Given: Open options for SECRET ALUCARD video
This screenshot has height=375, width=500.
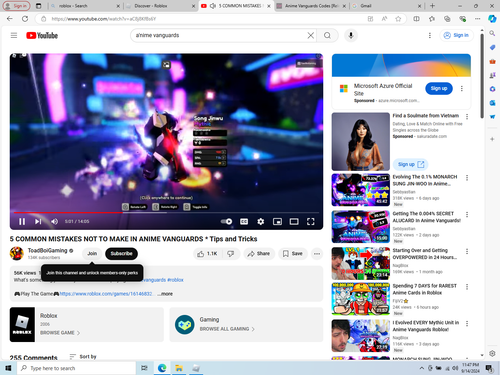Looking at the screenshot, I should (467, 214).
